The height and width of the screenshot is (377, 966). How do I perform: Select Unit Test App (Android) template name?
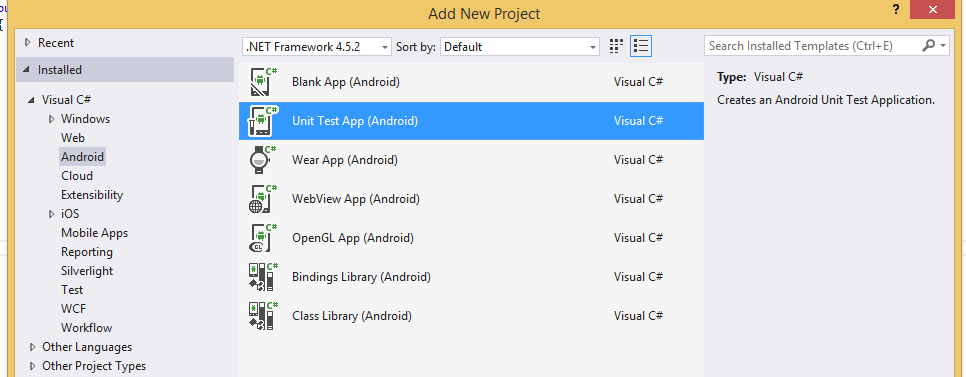pyautogui.click(x=355, y=121)
